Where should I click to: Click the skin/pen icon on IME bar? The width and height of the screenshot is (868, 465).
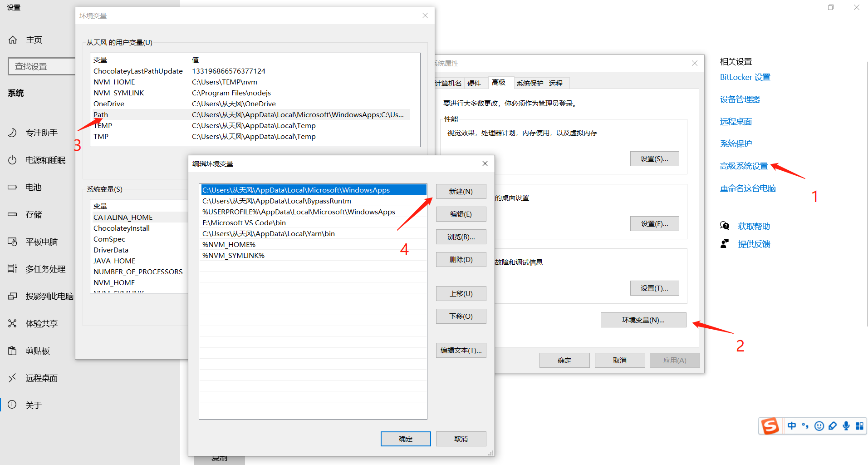coord(833,426)
